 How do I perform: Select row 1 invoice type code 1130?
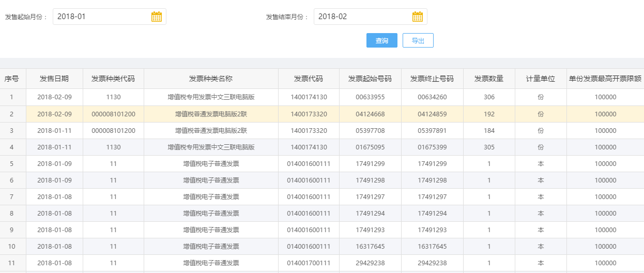[x=113, y=97]
